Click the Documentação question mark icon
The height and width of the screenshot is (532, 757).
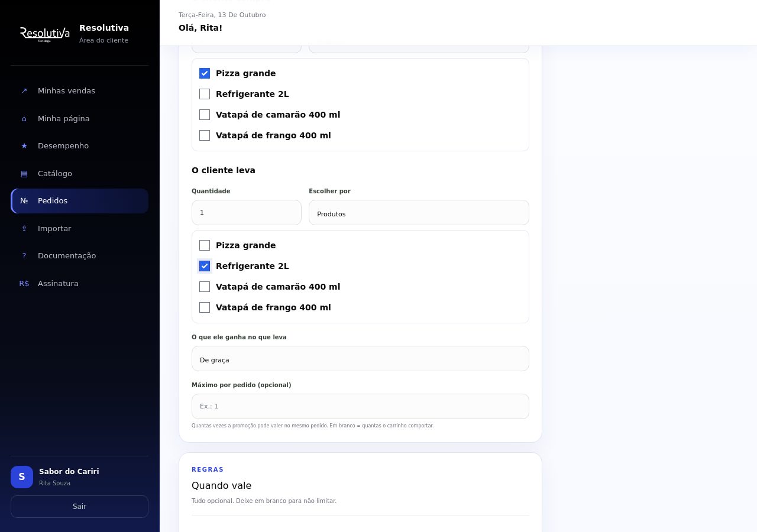(x=24, y=256)
